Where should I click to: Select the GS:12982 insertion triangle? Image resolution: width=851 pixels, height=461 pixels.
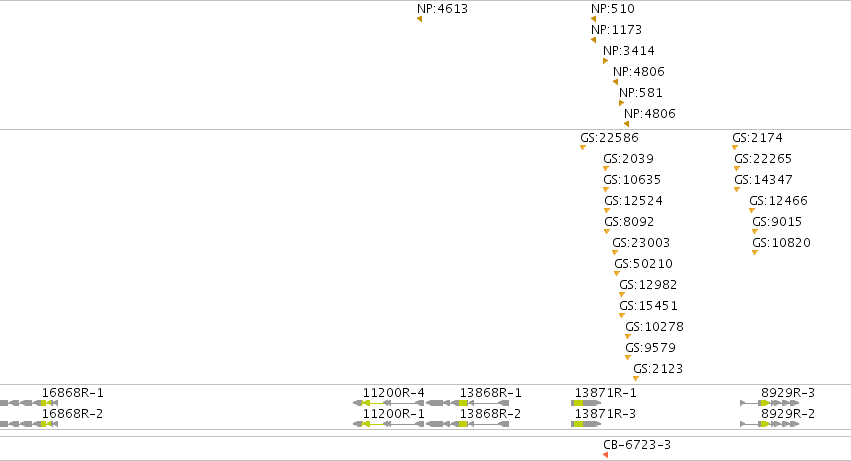622,295
